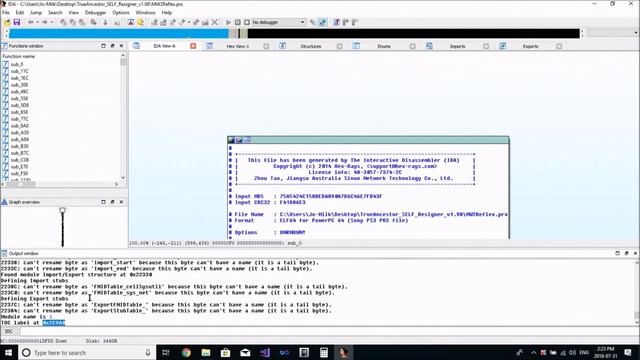Close the Enums tab
Screen dimensions: 640x360
(x=413, y=46)
